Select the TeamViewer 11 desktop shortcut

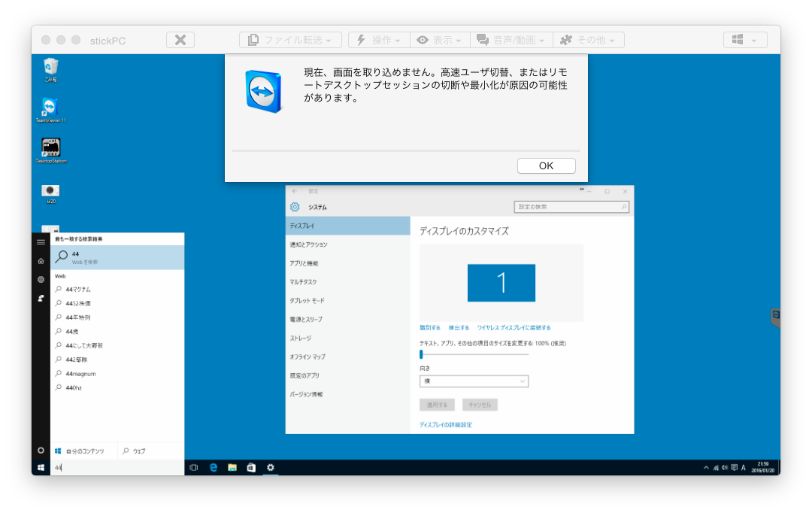(50, 111)
